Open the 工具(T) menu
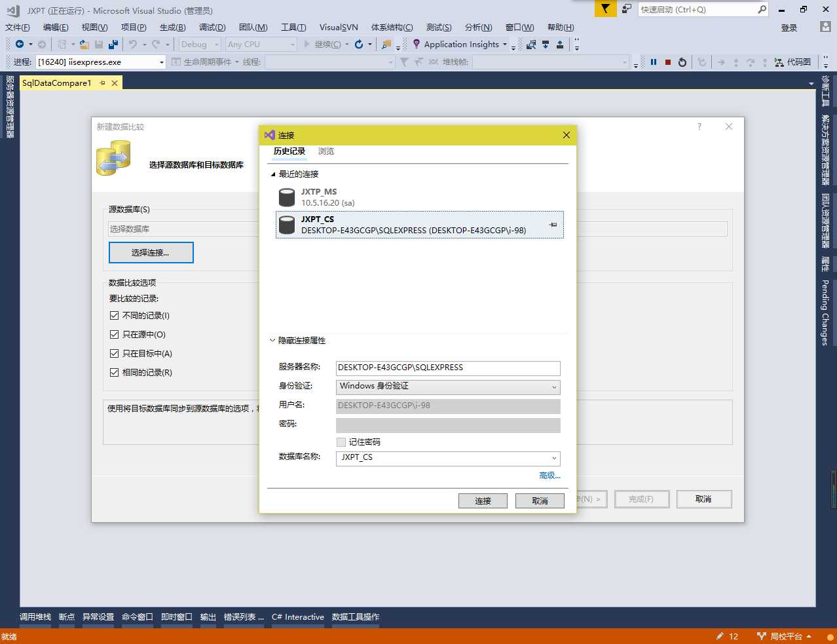 [293, 28]
